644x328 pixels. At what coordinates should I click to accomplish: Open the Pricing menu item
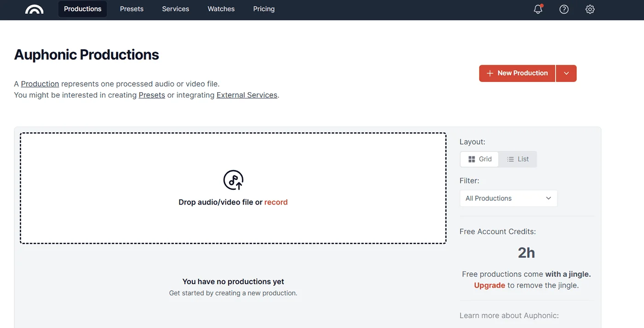click(264, 9)
